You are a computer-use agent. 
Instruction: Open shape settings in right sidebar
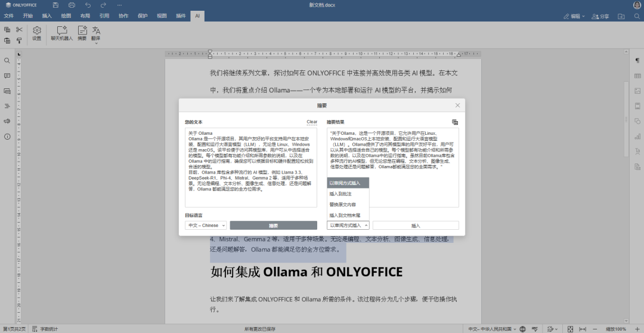pos(637,121)
